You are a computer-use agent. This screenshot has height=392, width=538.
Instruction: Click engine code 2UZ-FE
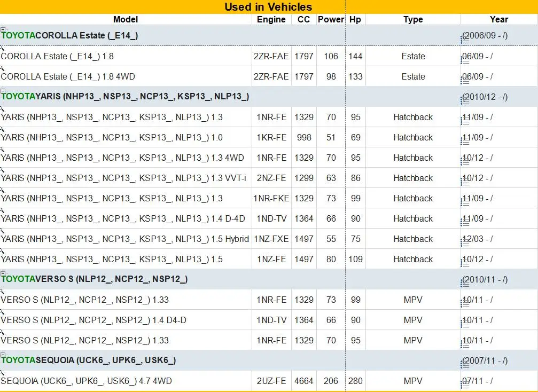[x=271, y=381]
